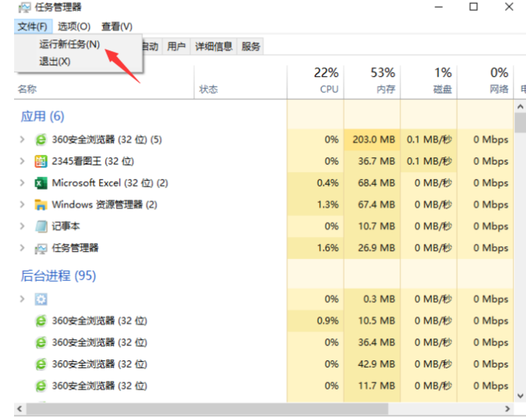Screen dimensions: 526x420
Task: Click the Microsoft Excel icon
Action: 41,183
